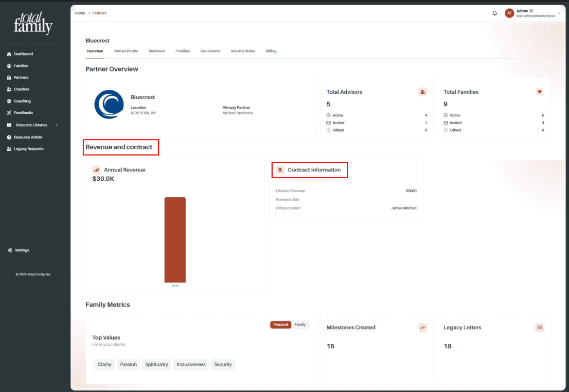Switch to the Billing tab
This screenshot has height=392, width=569.
(271, 51)
